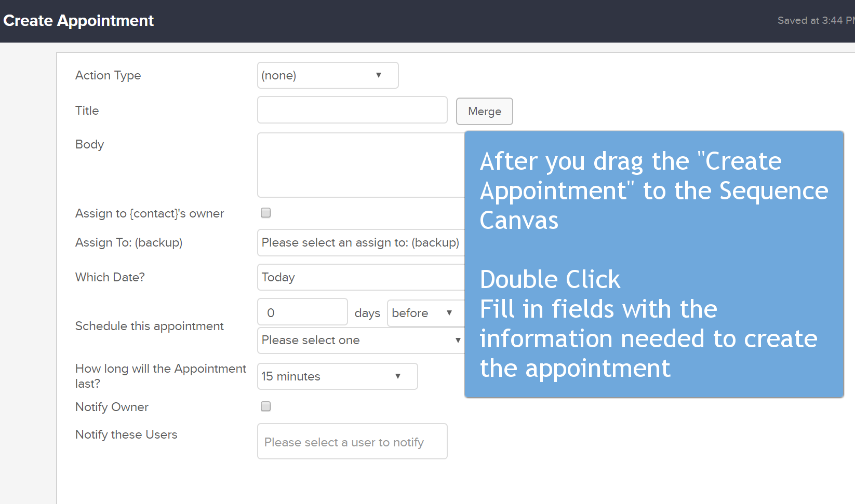Expand the Please select one dropdown
This screenshot has width=855, height=504.
click(361, 340)
